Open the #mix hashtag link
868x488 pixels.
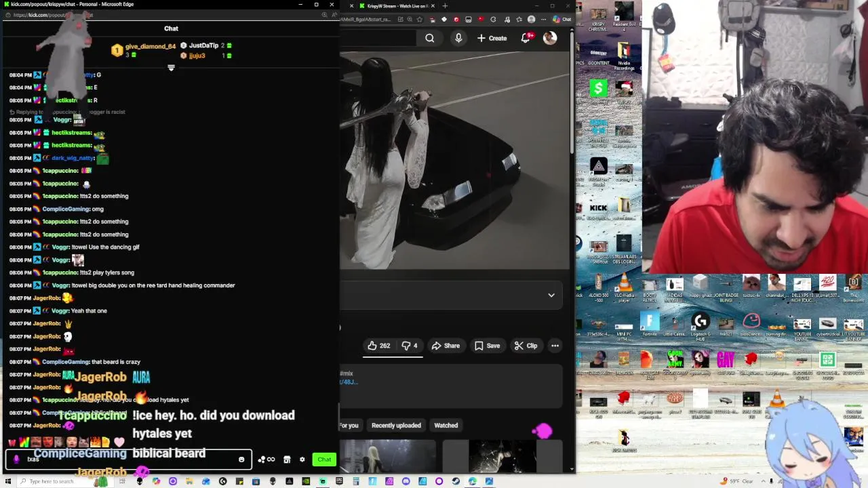(x=347, y=373)
